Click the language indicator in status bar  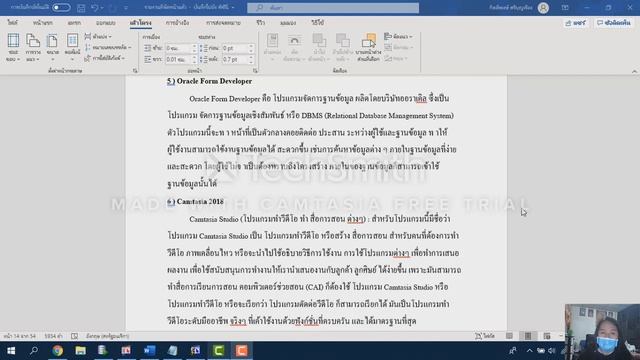108,336
